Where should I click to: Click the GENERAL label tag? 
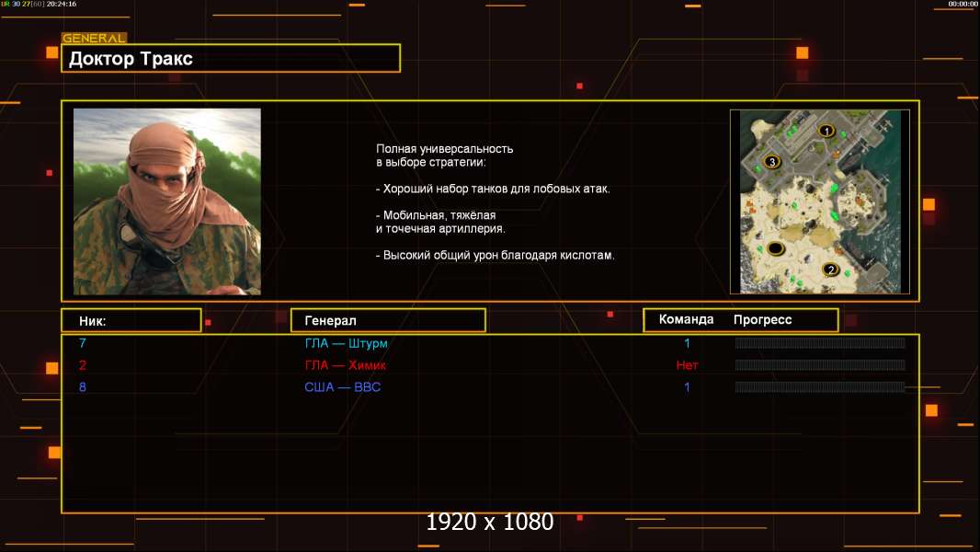(94, 38)
